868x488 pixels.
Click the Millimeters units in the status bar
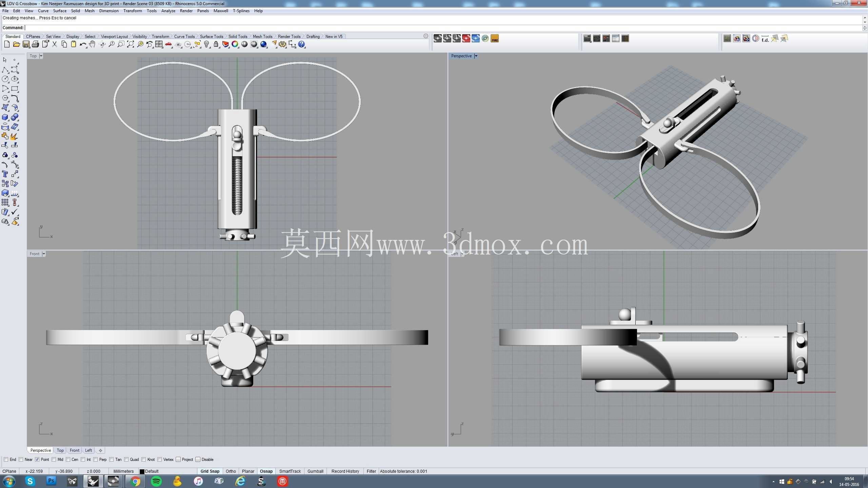pos(123,471)
